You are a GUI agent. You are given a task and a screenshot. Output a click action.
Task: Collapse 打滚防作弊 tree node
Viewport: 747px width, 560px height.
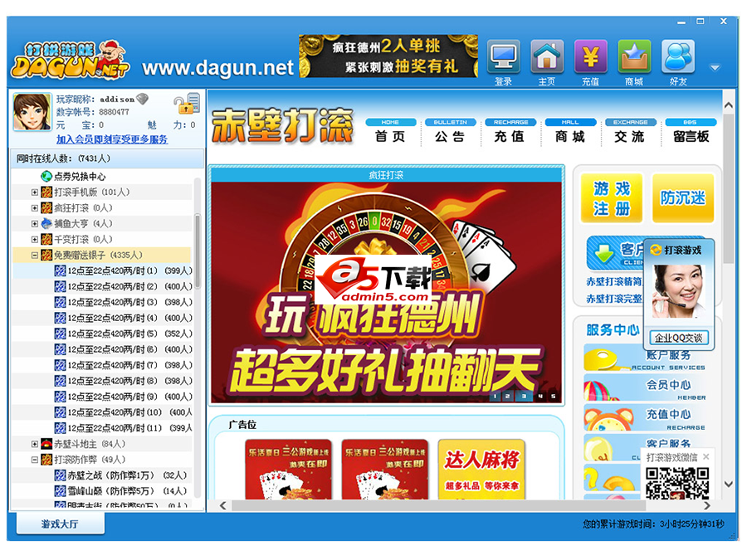point(34,460)
